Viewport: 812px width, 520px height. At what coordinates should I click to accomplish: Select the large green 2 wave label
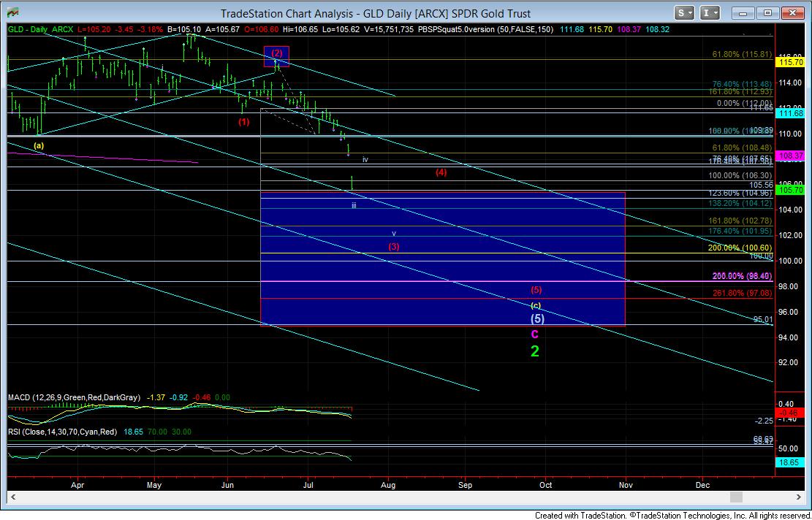pyautogui.click(x=535, y=351)
